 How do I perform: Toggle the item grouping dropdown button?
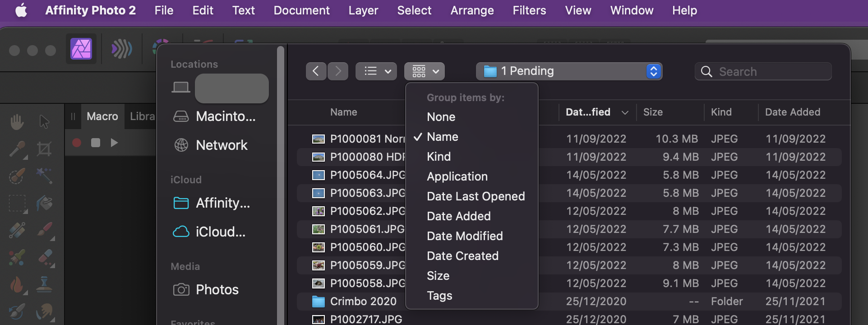coord(425,71)
